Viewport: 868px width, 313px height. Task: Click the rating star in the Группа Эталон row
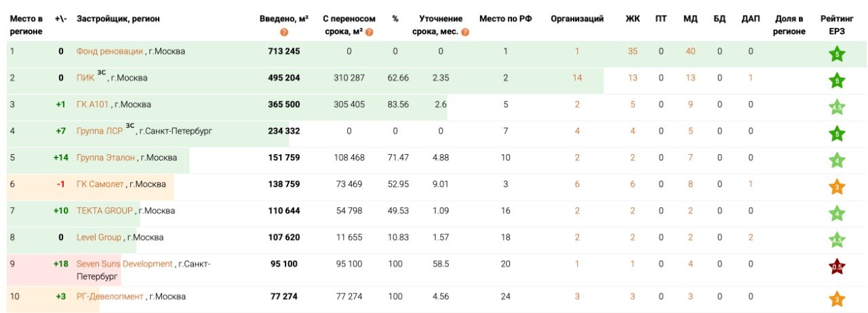pos(837,160)
